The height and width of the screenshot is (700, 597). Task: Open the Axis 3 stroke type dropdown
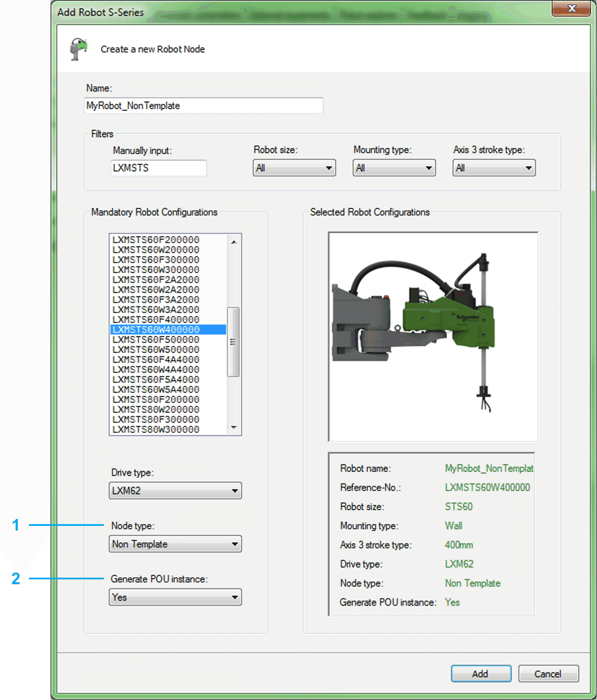tap(494, 168)
